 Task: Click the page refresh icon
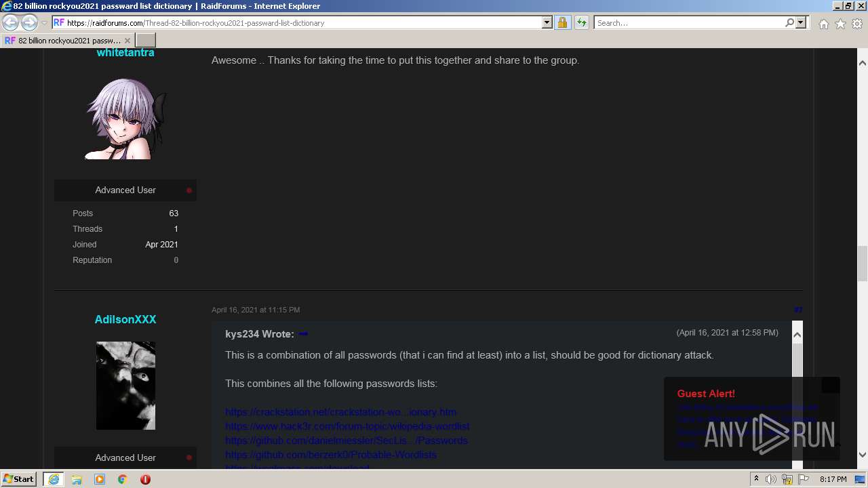(581, 23)
